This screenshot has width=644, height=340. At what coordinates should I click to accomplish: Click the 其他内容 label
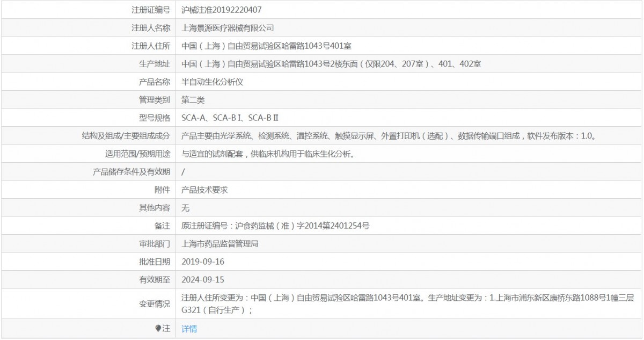[155, 208]
